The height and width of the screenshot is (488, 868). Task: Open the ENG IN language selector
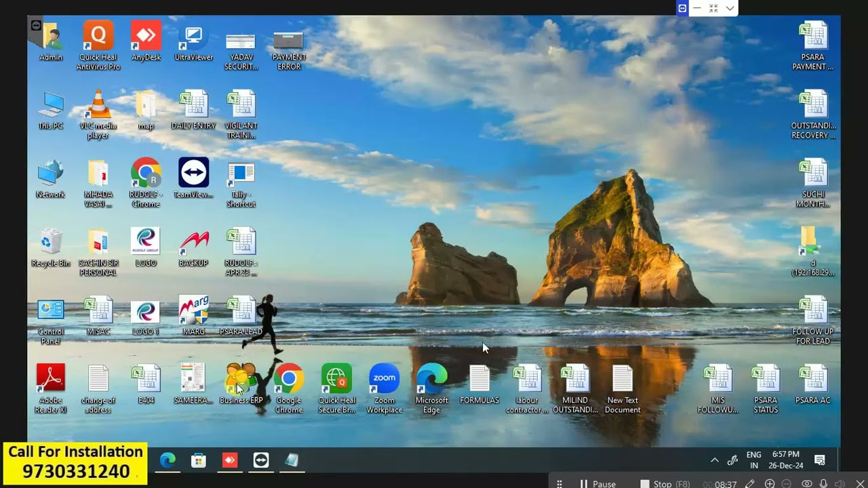click(754, 460)
